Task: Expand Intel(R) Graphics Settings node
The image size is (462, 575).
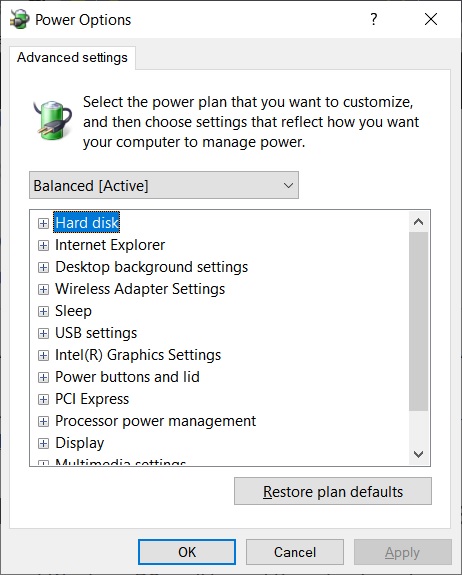Action: click(43, 355)
